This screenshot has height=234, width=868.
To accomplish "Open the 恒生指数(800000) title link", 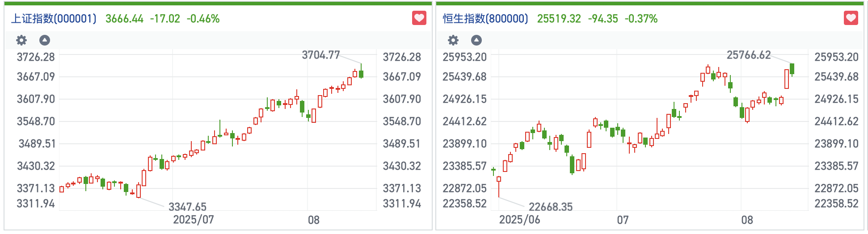I will 485,19.
